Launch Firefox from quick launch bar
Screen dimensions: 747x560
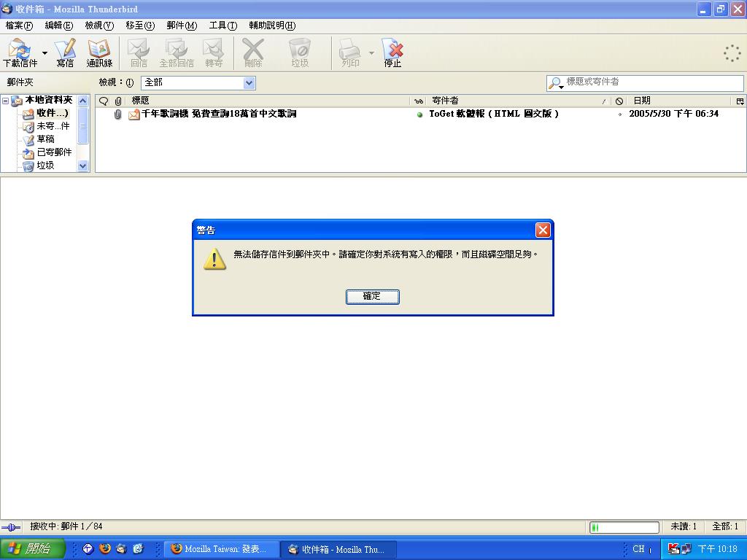coord(105,548)
